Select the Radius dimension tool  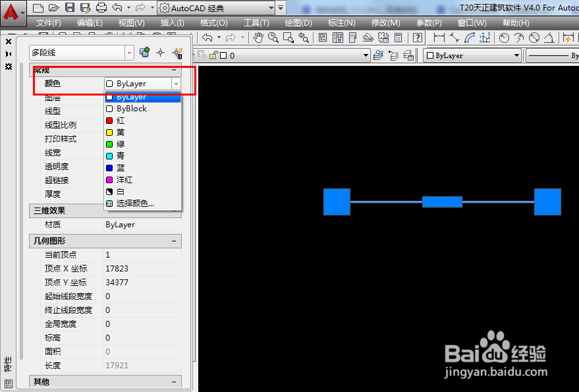[x=504, y=38]
